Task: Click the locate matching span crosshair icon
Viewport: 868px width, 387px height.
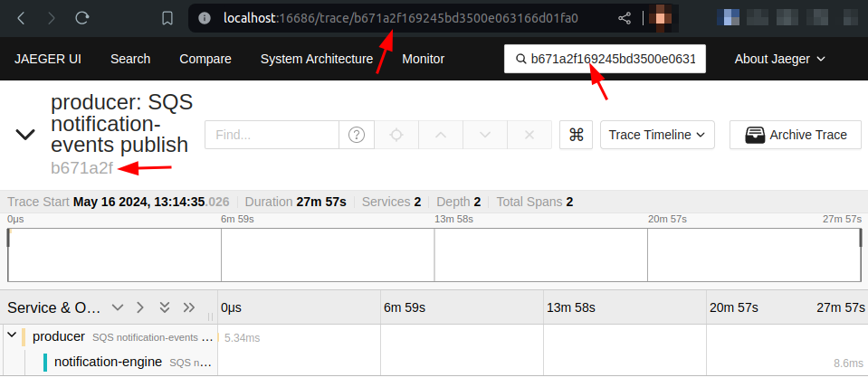Action: (x=396, y=135)
